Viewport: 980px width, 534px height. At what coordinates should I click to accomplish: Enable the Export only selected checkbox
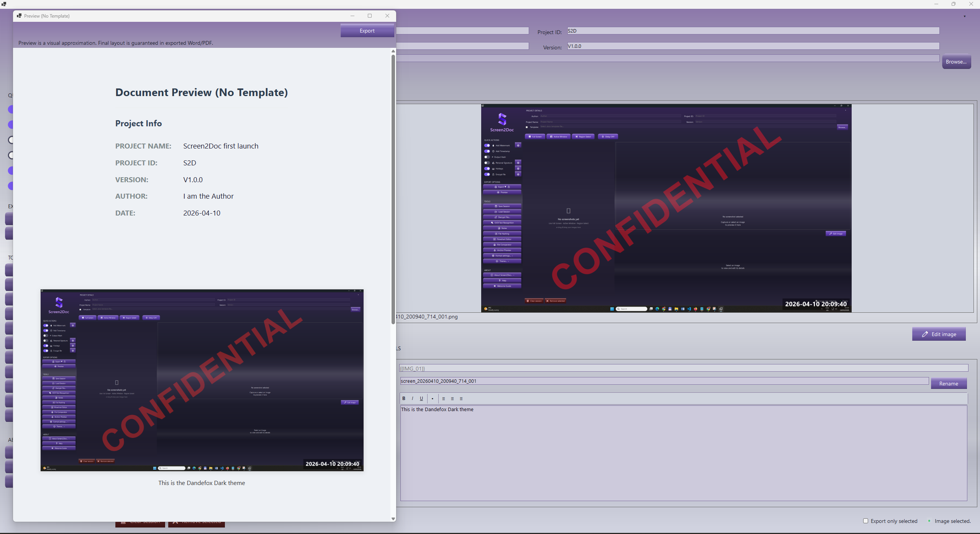pyautogui.click(x=865, y=521)
